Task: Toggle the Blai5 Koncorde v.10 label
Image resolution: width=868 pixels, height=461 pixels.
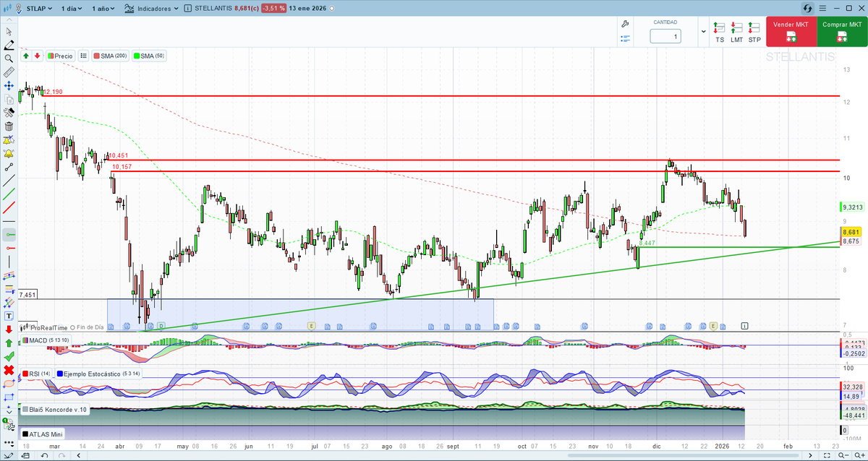Action: click(x=54, y=410)
